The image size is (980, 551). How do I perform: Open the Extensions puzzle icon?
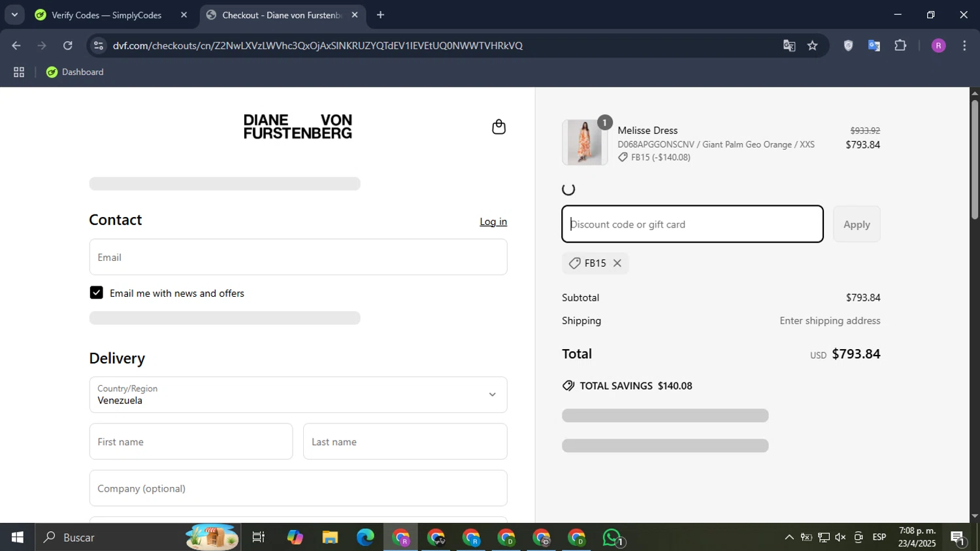(x=900, y=46)
